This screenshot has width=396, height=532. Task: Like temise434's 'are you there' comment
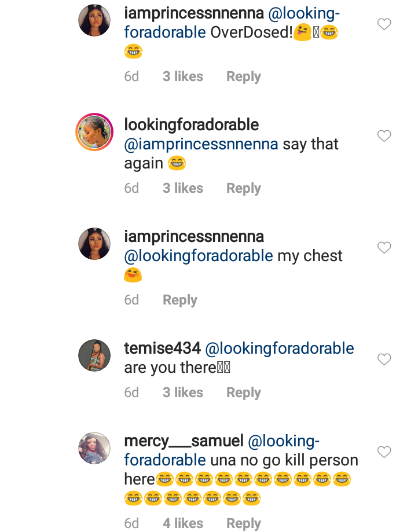coord(384,359)
